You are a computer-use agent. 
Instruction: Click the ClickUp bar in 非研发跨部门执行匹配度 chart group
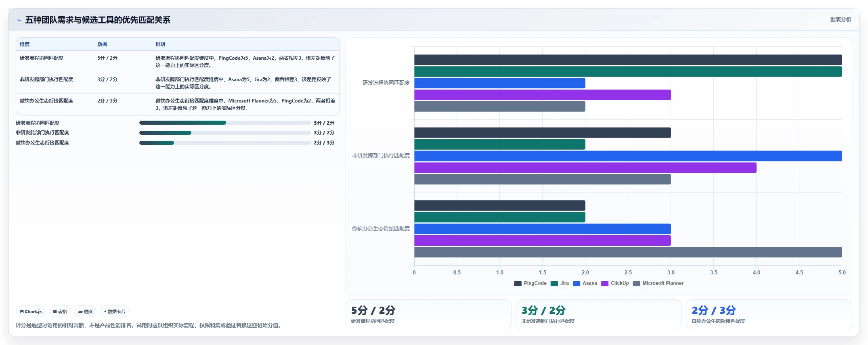585,167
